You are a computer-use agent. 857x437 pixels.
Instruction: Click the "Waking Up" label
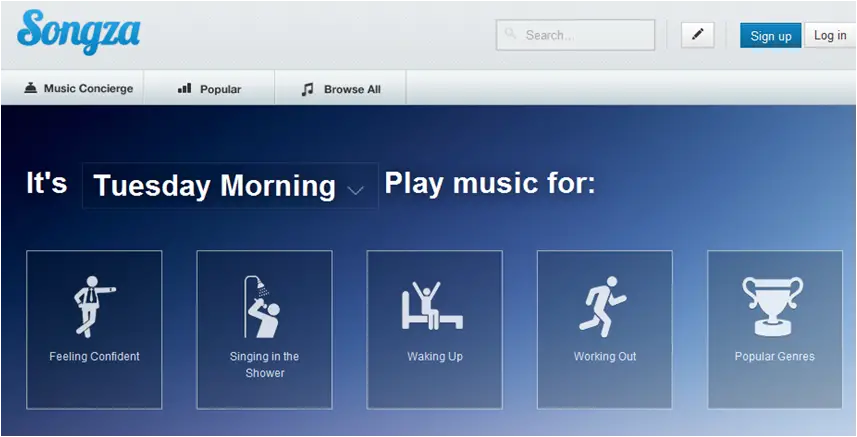pyautogui.click(x=435, y=357)
